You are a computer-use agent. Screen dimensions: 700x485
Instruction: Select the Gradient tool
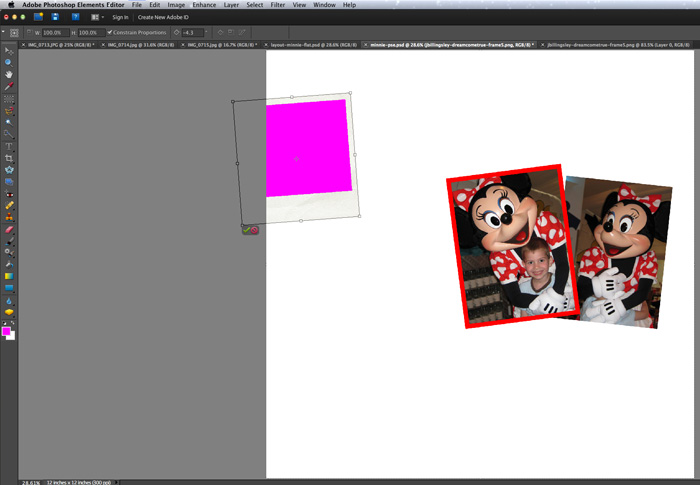tap(8, 276)
